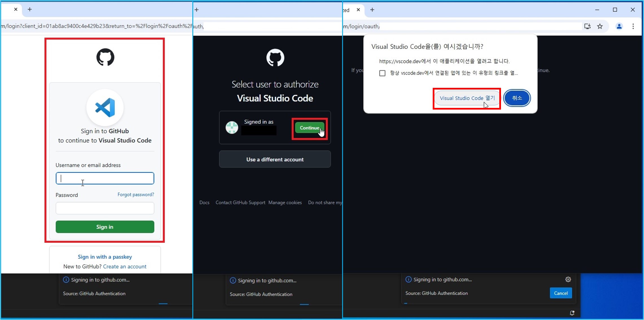Viewport: 644px width, 320px height.
Task: Open the Docs footer link
Action: pyautogui.click(x=204, y=203)
